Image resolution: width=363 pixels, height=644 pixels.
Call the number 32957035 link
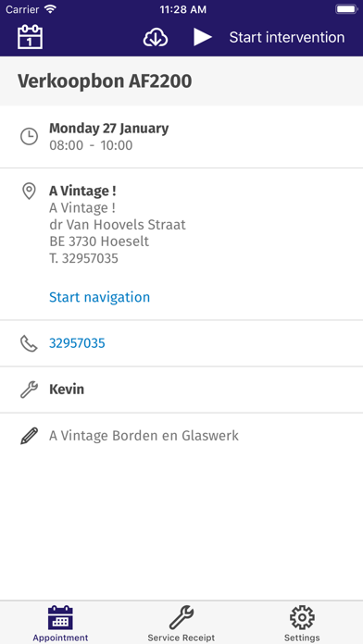[77, 343]
